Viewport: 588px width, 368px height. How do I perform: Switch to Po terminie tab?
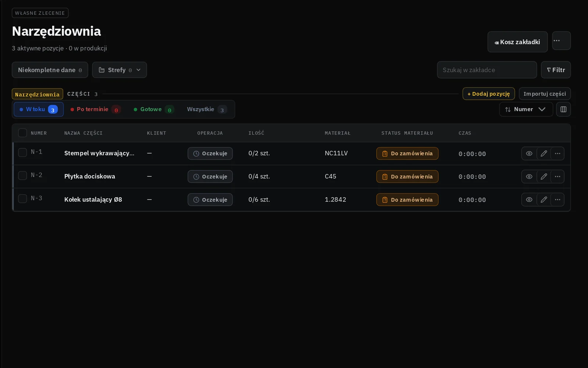click(x=96, y=109)
